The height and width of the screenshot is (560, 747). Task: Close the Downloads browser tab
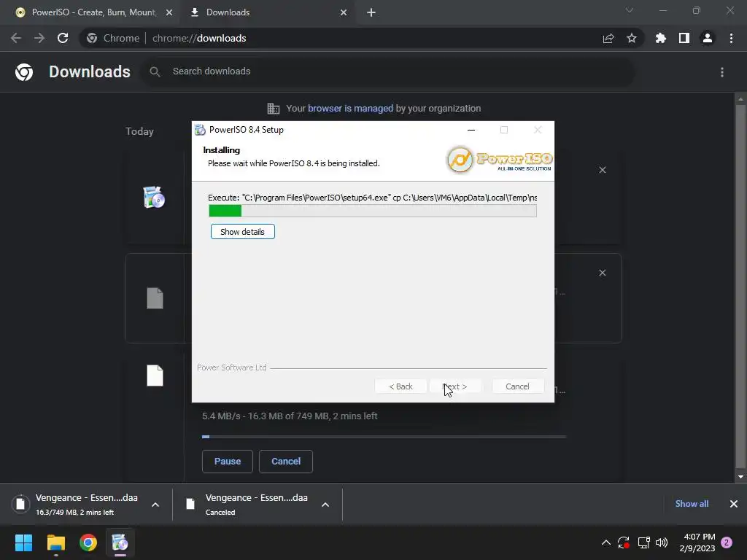(344, 12)
